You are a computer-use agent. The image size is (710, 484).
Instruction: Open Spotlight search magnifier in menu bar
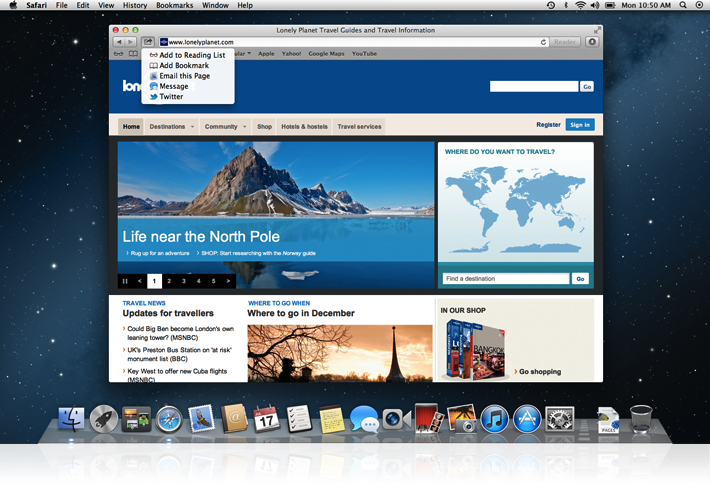click(683, 5)
